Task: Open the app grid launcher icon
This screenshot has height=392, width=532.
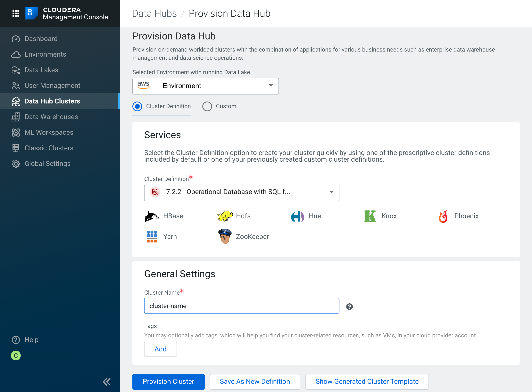Action: [16, 13]
